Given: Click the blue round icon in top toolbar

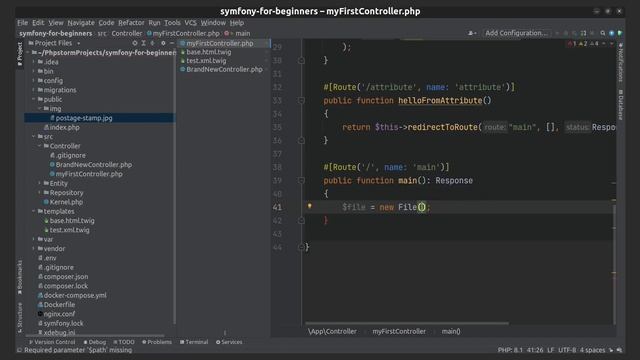Looking at the screenshot, I should coord(611,33).
